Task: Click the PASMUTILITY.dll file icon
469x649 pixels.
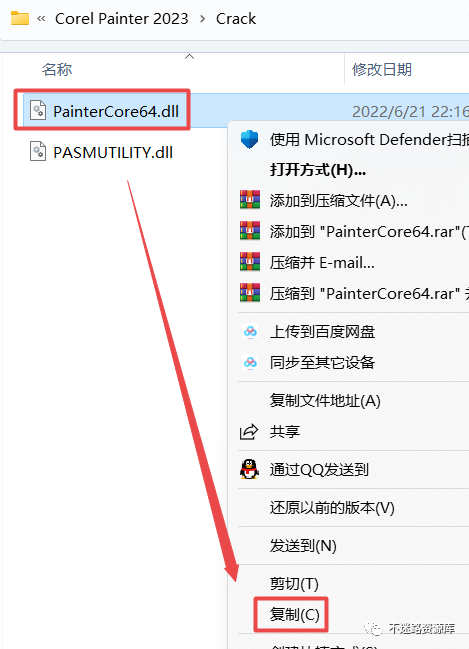Action: [x=38, y=151]
